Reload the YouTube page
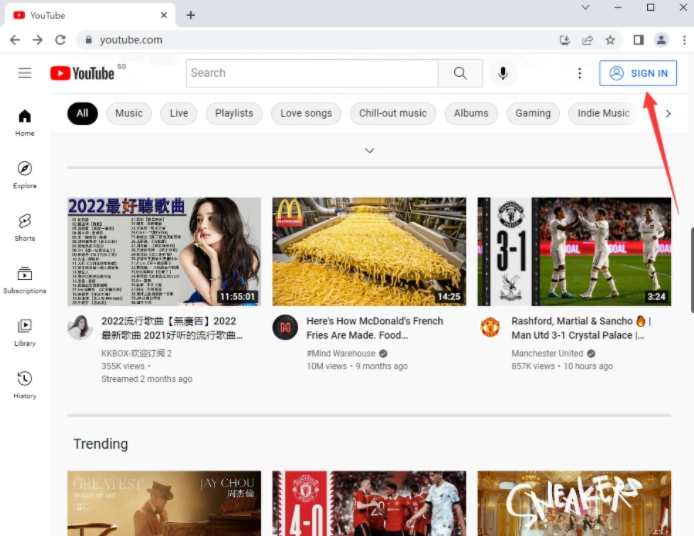The image size is (694, 536). coord(61,40)
